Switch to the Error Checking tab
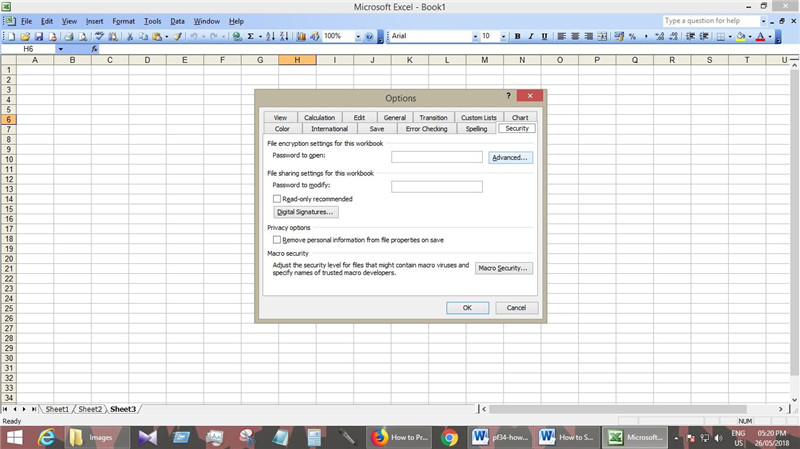800x449 pixels. (x=426, y=129)
